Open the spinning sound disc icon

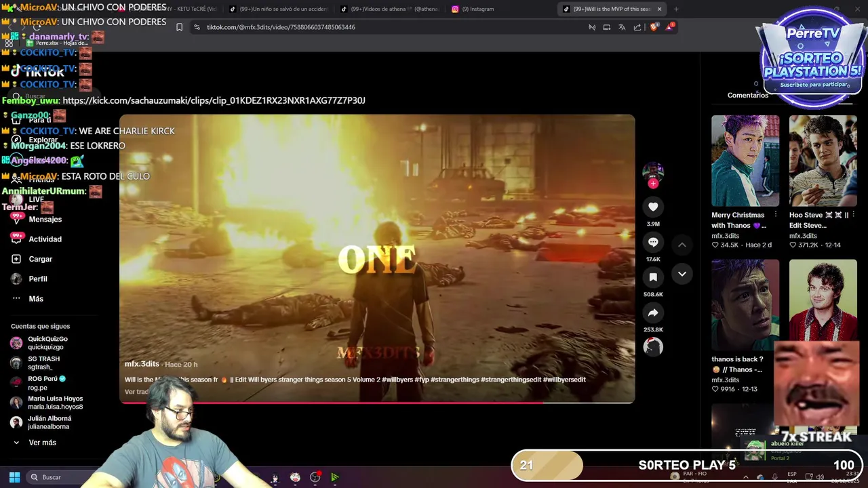coord(653,347)
